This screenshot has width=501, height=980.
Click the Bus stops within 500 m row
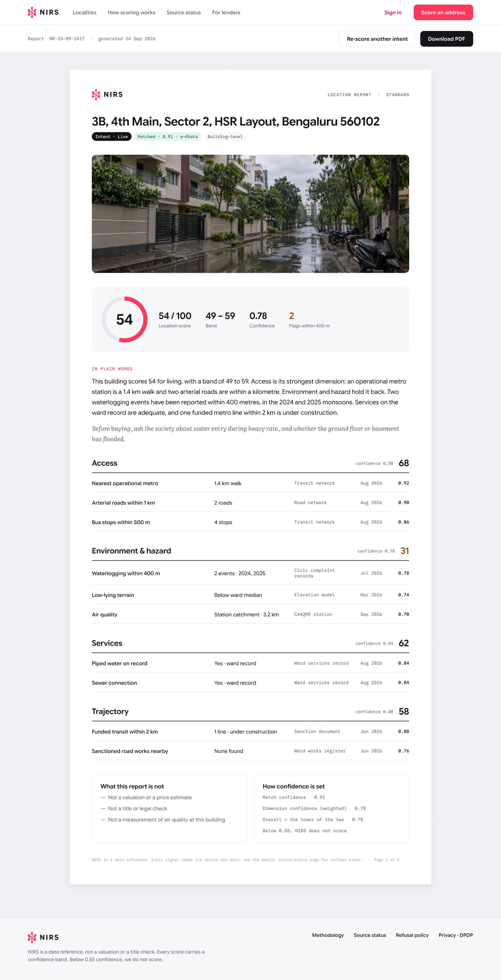pyautogui.click(x=250, y=522)
